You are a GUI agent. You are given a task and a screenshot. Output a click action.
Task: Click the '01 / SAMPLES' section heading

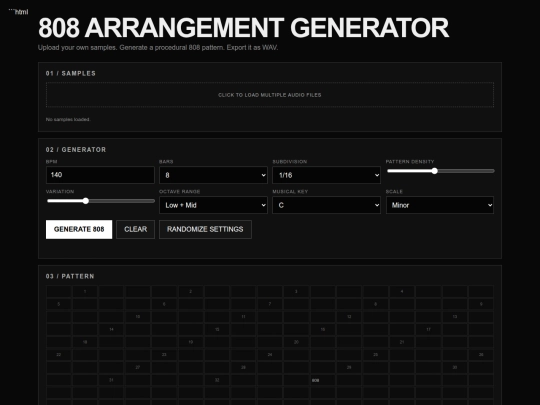click(x=71, y=73)
